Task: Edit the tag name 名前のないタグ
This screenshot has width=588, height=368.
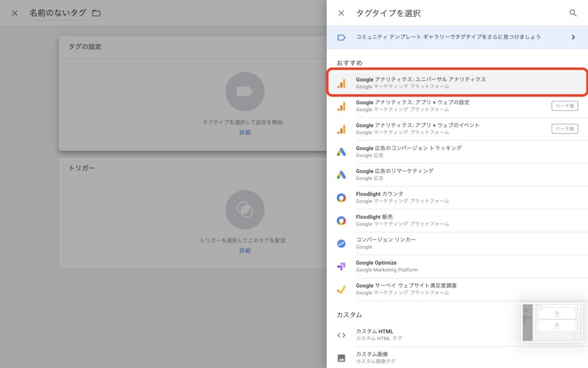Action: coord(58,13)
